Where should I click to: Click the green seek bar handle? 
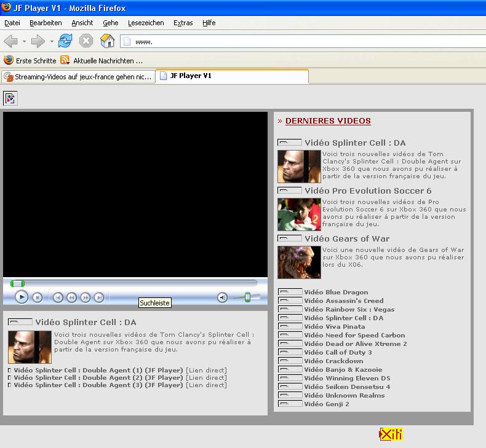click(x=17, y=283)
